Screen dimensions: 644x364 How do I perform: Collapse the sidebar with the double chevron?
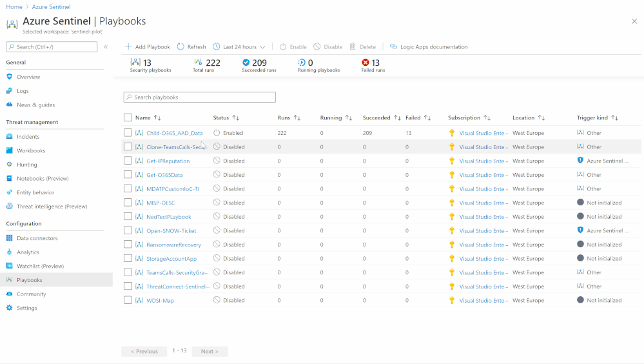coord(106,47)
